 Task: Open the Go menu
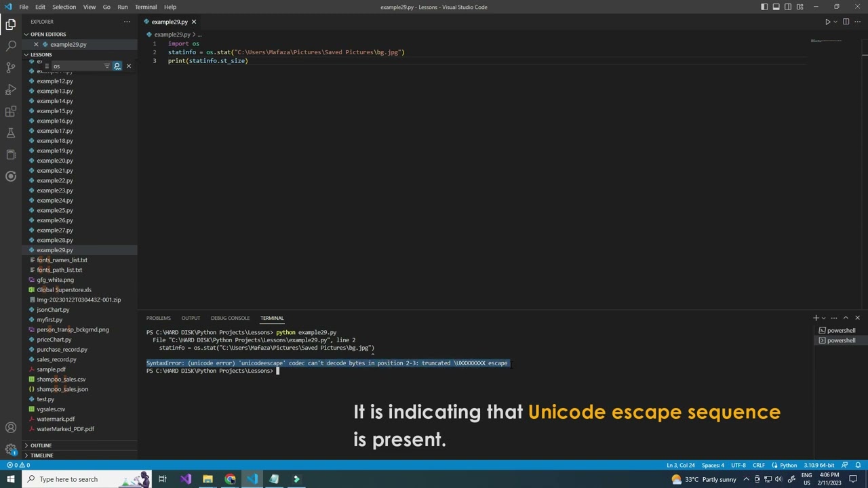pos(106,7)
